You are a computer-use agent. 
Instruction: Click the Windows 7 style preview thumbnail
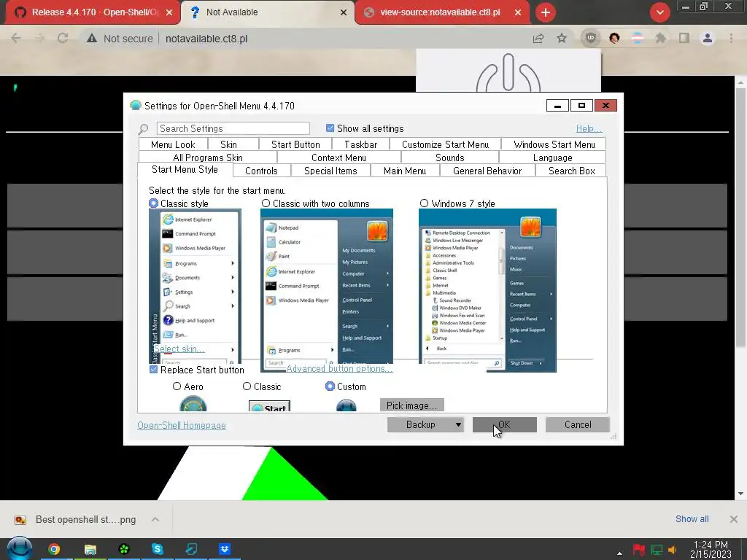[487, 290]
